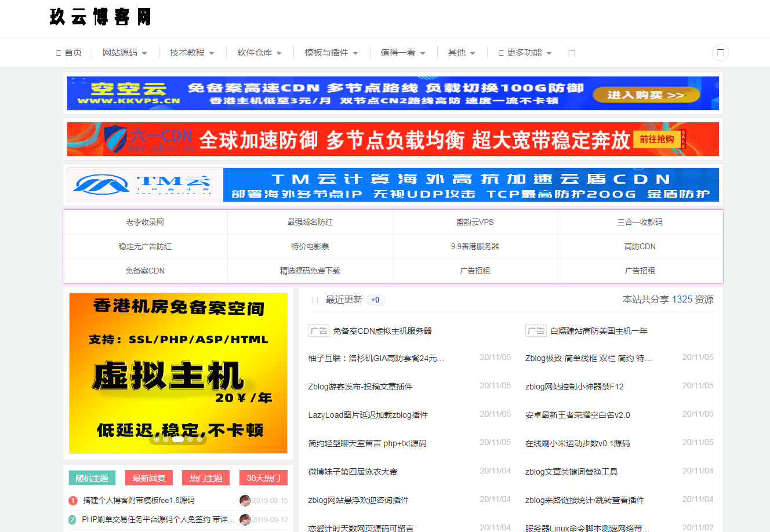Select the active carousel indicator dot
The image size is (770, 532).
178,439
